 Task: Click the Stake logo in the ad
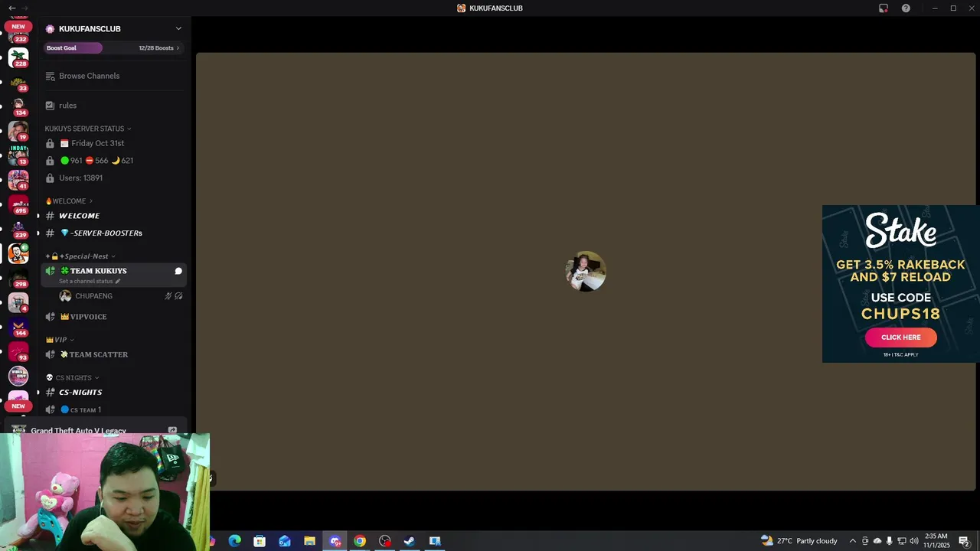pyautogui.click(x=901, y=231)
